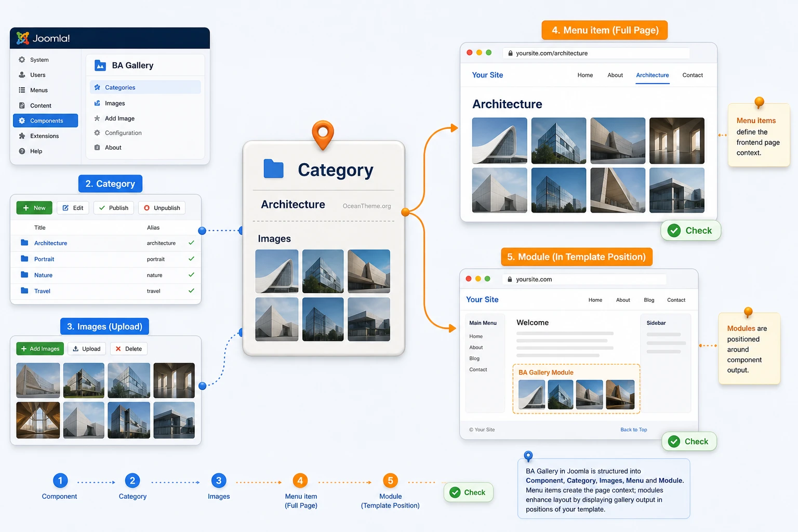Viewport: 798px width, 532px height.
Task: Toggle published check for Architecture row
Action: tap(191, 243)
